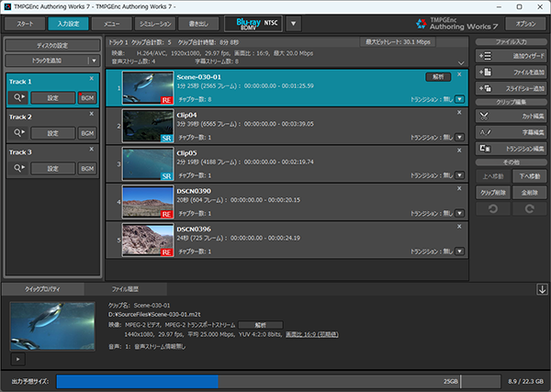Preview Track 1 with magnifier-play icon
The height and width of the screenshot is (392, 551).
(18, 97)
